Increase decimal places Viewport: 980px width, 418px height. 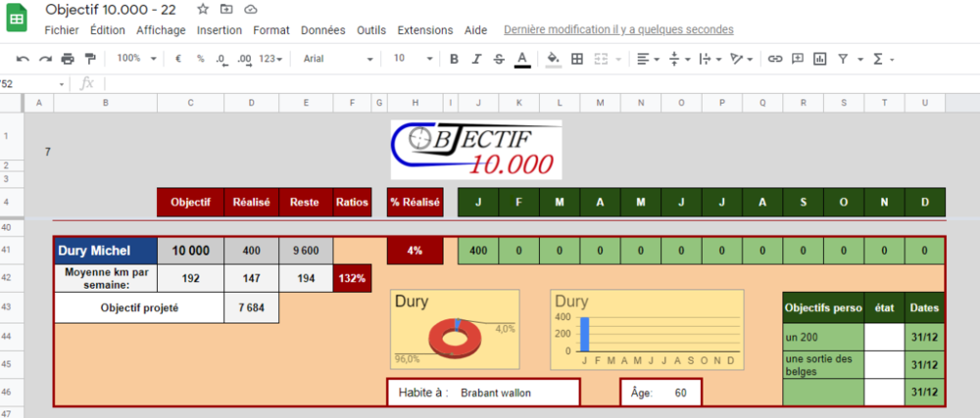244,59
